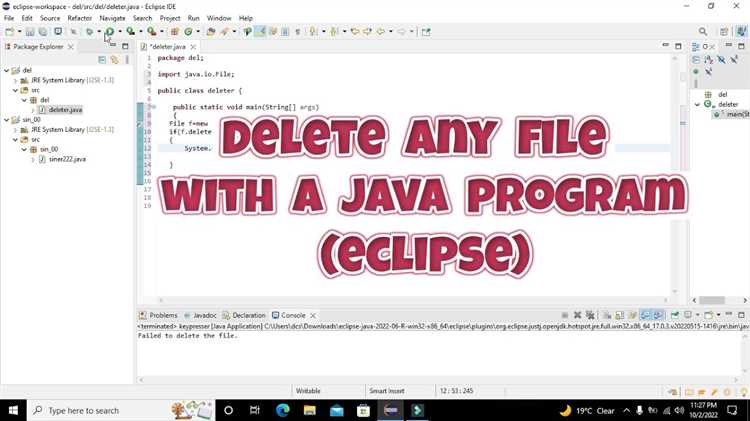
Task: Open Microsoft Edge from the taskbar
Action: pos(283,410)
